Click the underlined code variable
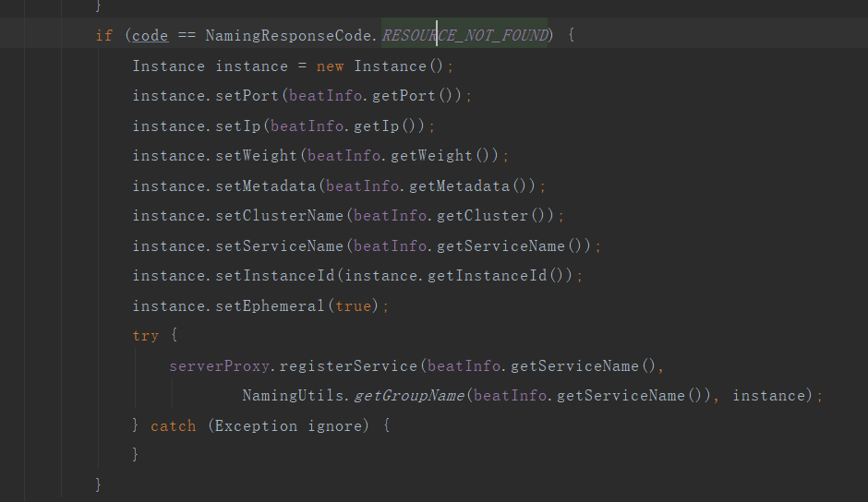Screen dimensions: 868x502 pyautogui.click(x=151, y=36)
